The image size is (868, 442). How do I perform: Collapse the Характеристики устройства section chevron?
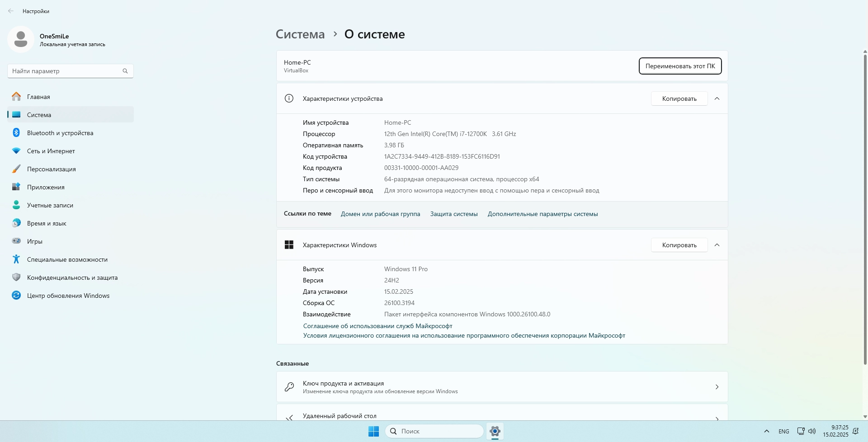click(x=717, y=99)
